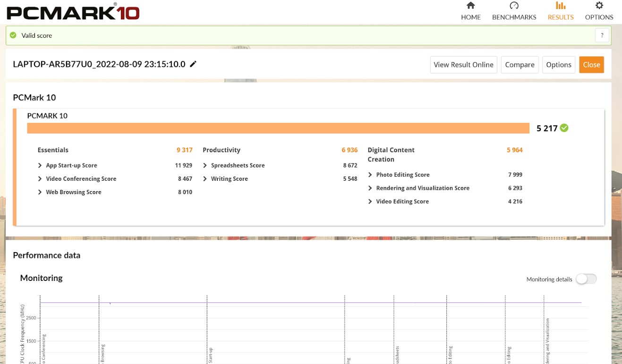This screenshot has height=364, width=622.
Task: Select the overall score 5 217
Action: (x=547, y=128)
